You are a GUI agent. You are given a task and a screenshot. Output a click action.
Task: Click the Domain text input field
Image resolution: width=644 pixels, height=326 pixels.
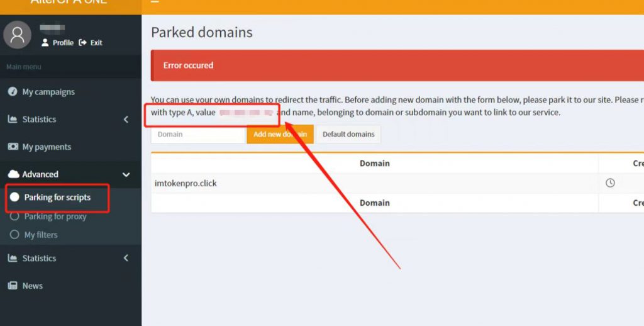[197, 134]
